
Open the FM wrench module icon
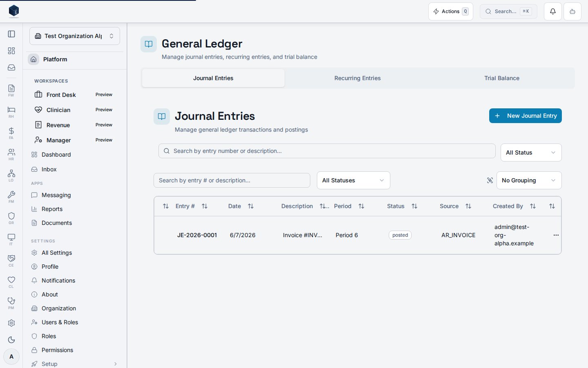click(11, 197)
